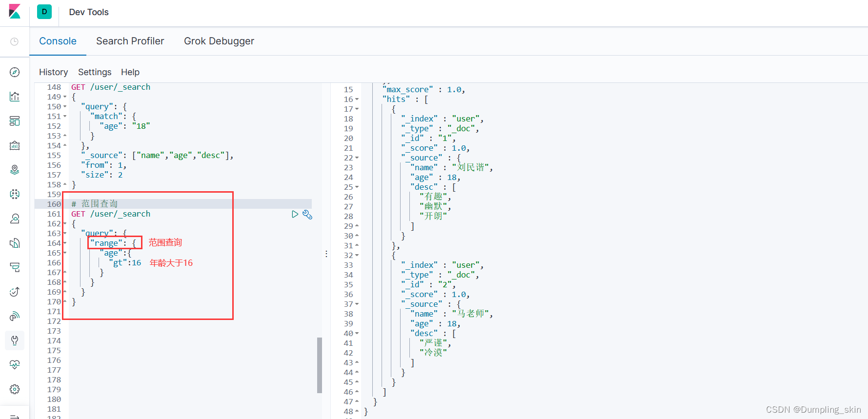Switch to the Console tab
This screenshot has height=419, width=868.
58,41
